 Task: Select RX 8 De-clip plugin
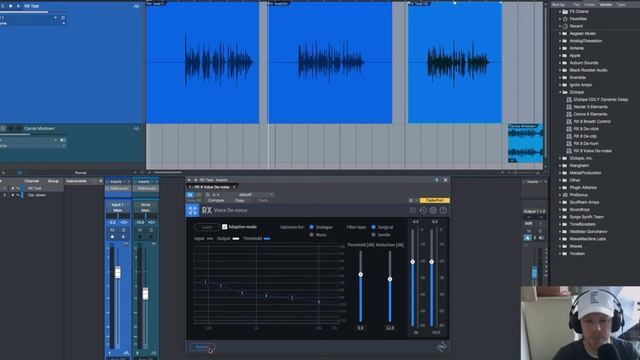click(585, 136)
